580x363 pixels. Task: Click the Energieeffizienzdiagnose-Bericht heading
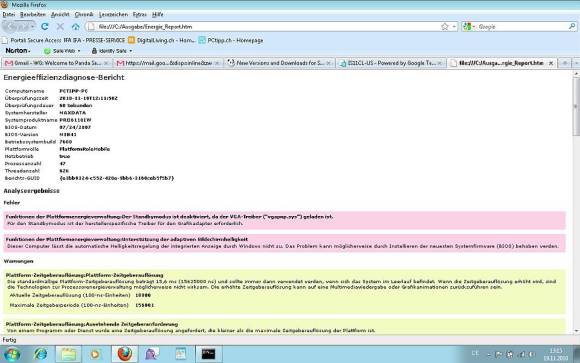tap(64, 77)
